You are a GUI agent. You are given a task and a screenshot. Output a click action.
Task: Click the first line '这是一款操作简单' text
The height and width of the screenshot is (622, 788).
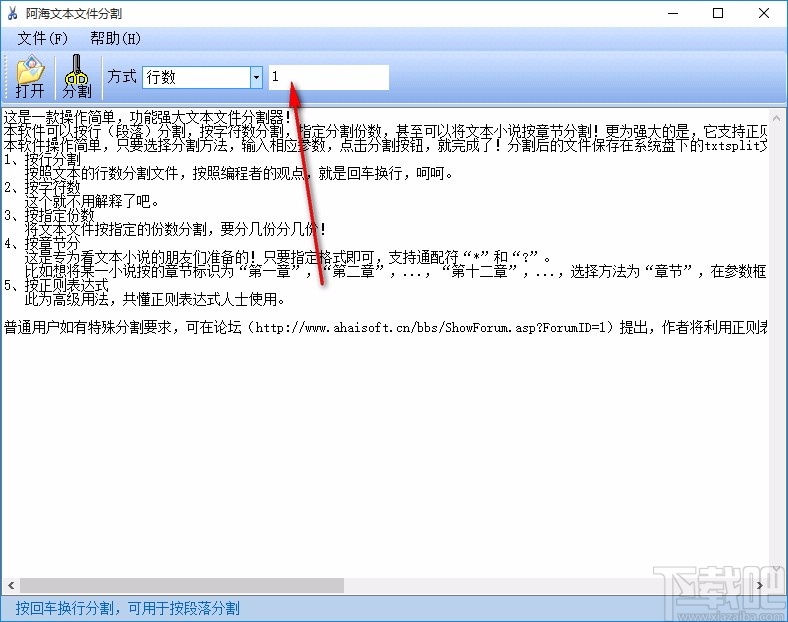147,118
